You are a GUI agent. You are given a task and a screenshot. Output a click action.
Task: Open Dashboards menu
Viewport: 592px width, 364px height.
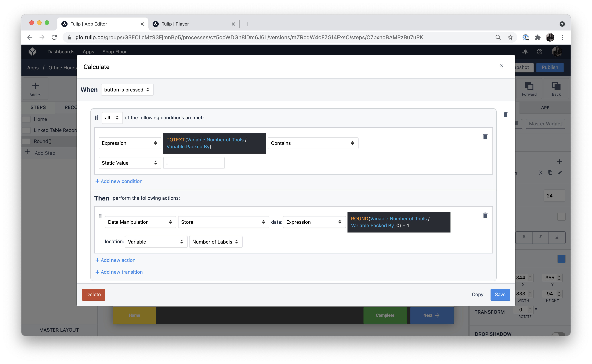[x=61, y=52]
